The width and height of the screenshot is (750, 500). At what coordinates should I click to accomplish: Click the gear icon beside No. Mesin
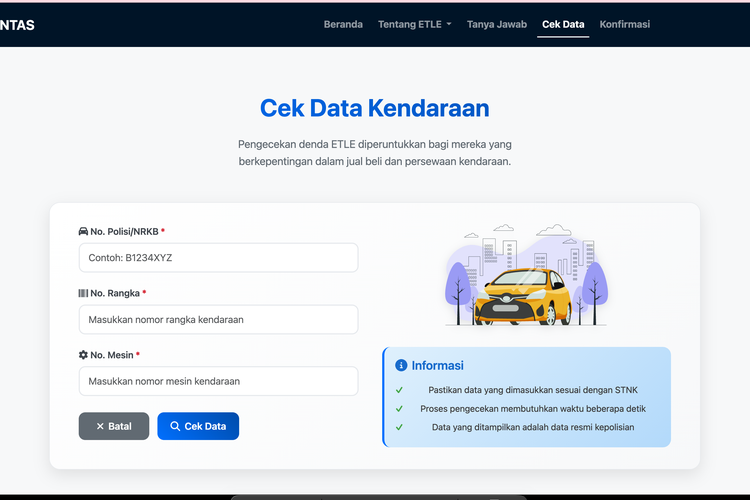(x=83, y=355)
